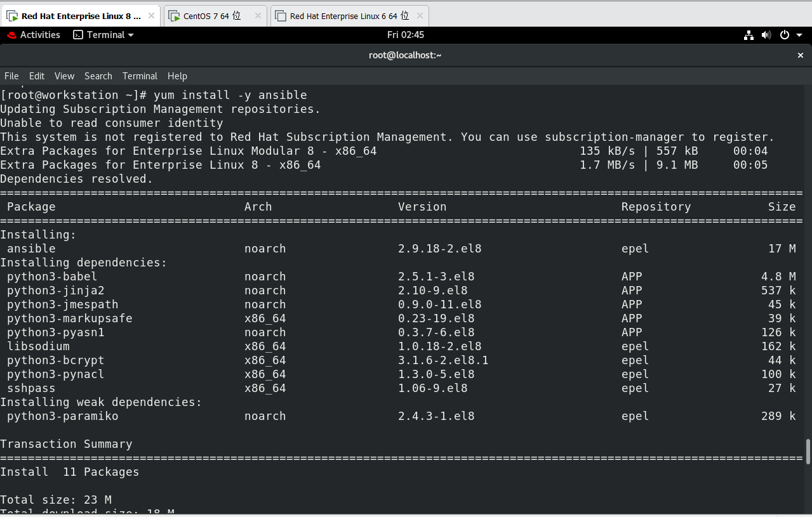Click the 'python3-jinja2' package name
Screen dimensions: 812x517
tap(56, 291)
